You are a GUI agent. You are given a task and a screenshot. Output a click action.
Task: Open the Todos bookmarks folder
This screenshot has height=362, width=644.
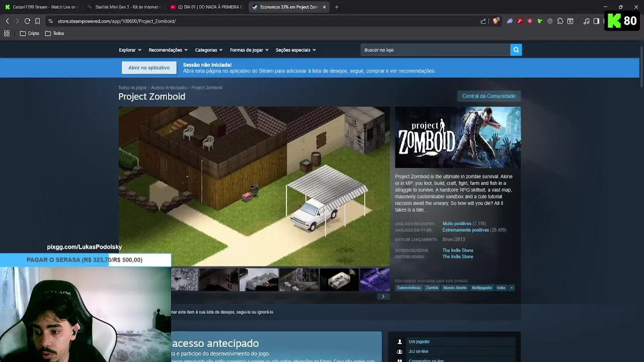pyautogui.click(x=54, y=33)
